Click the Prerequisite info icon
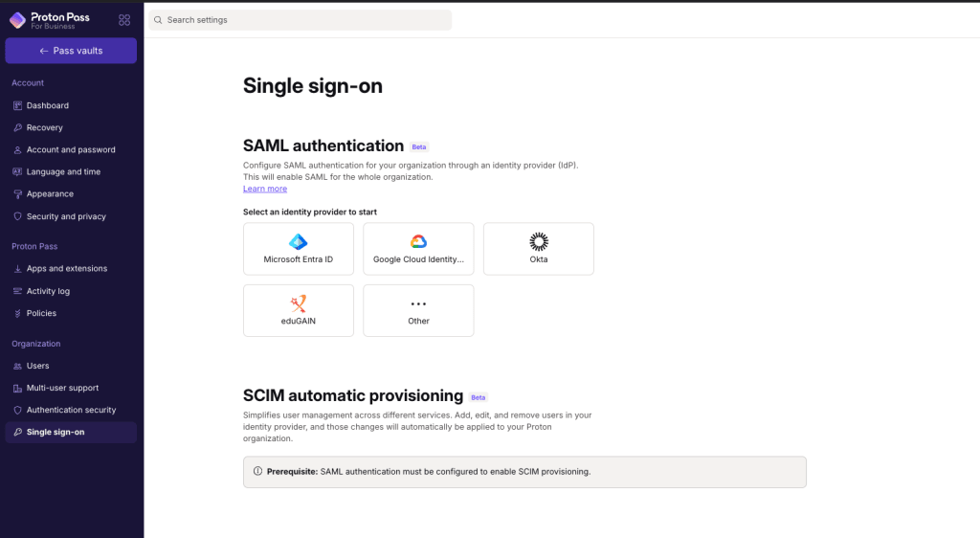 tap(257, 471)
